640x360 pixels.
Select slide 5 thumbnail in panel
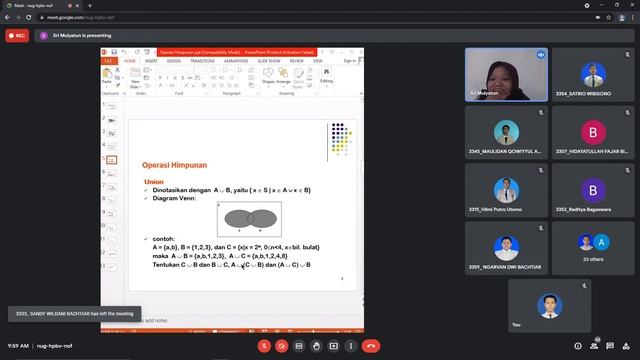(111, 160)
